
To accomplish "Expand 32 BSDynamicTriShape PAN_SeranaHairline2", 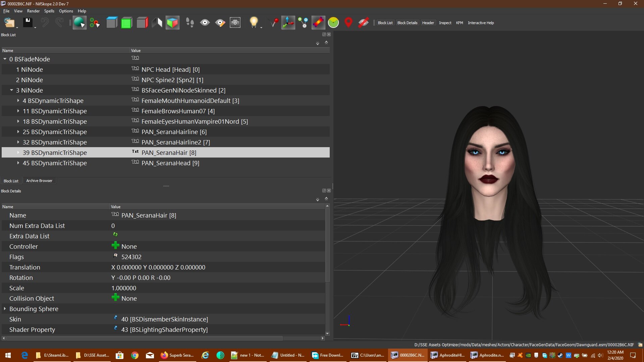I will click(18, 142).
